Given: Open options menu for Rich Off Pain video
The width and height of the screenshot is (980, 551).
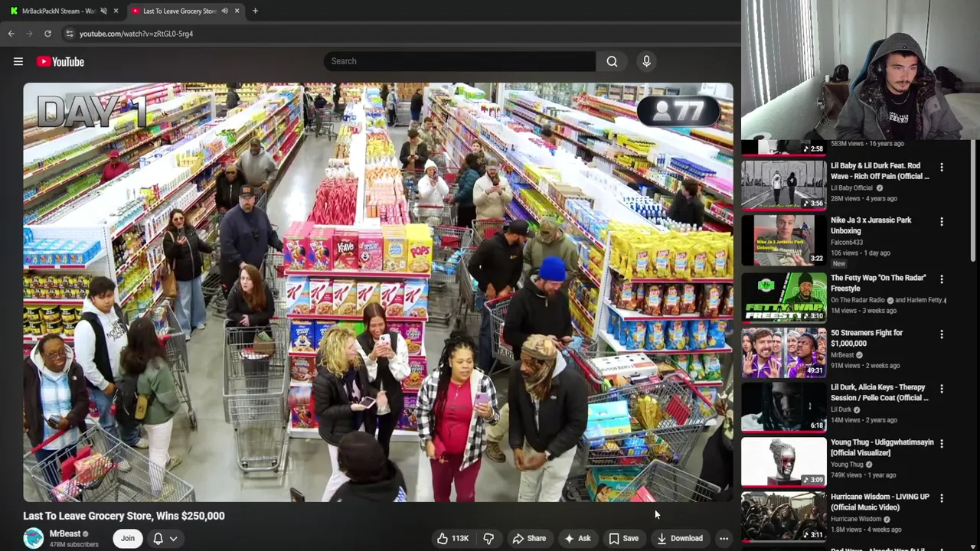Looking at the screenshot, I should [x=942, y=167].
